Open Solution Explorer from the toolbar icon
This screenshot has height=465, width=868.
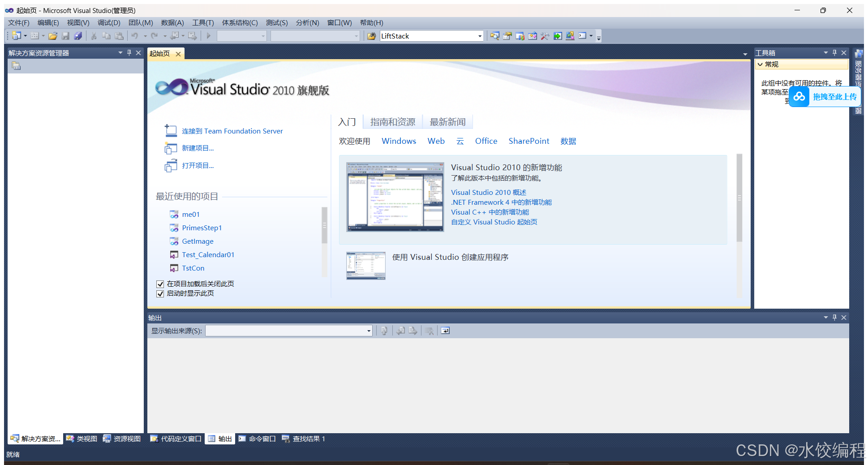(x=494, y=36)
